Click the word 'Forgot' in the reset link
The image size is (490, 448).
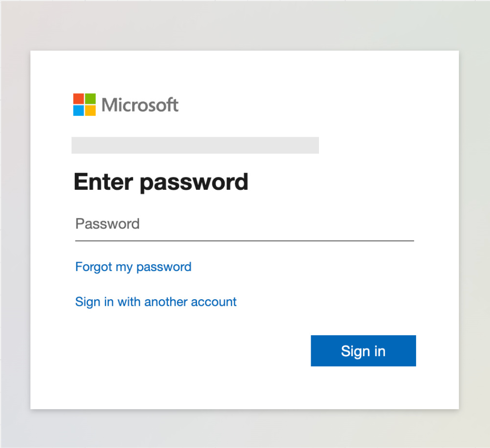click(93, 267)
